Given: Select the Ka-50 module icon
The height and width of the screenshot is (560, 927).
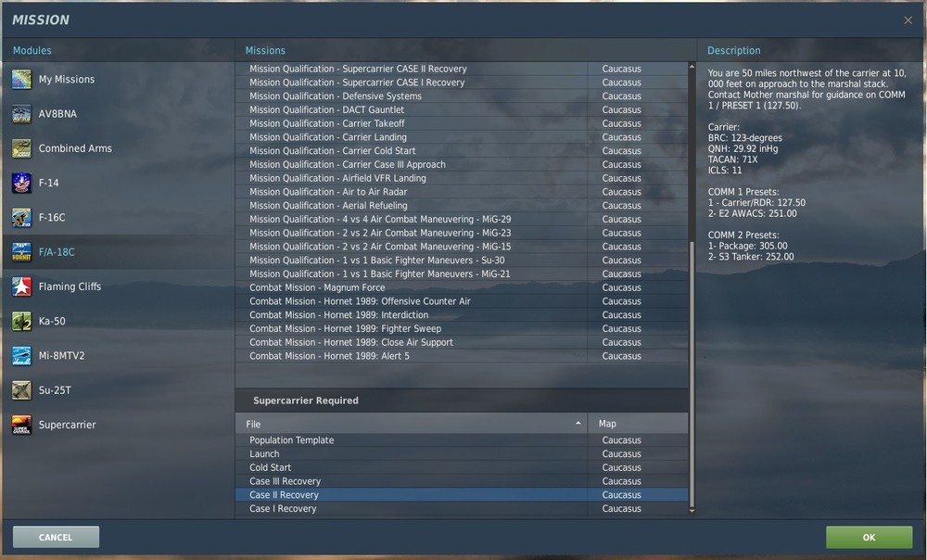Looking at the screenshot, I should 21,321.
